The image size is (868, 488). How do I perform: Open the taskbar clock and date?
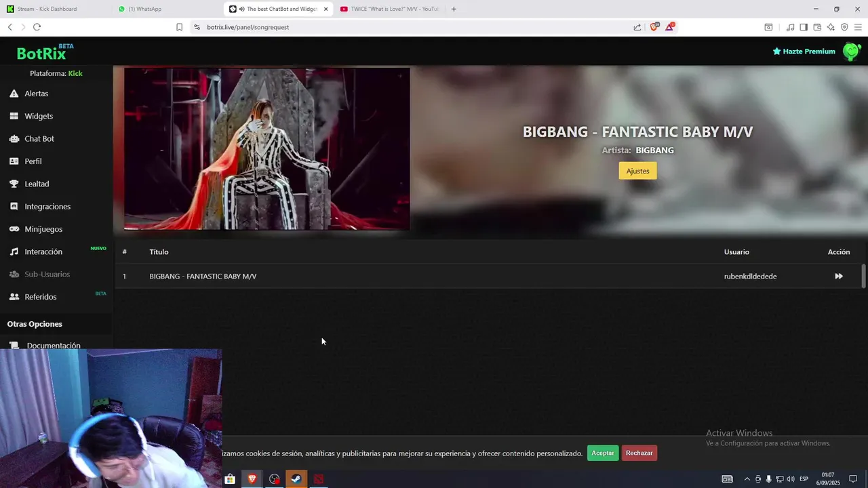tap(828, 479)
